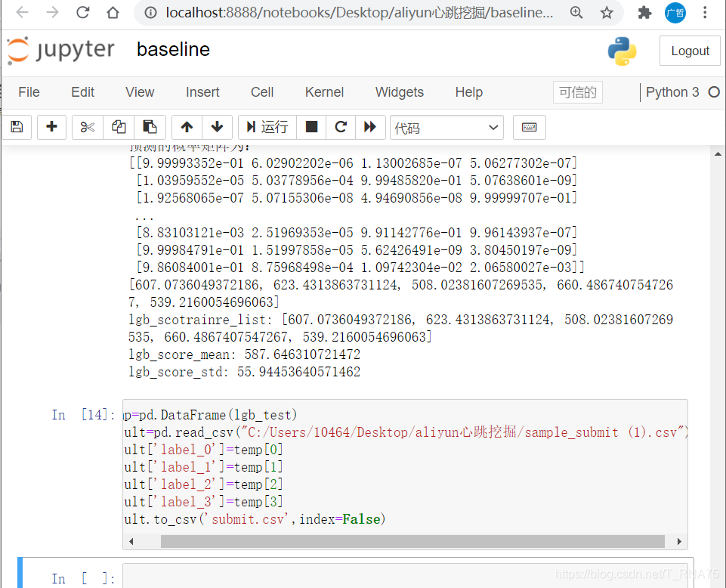
Task: Open the File menu
Action: tap(29, 92)
